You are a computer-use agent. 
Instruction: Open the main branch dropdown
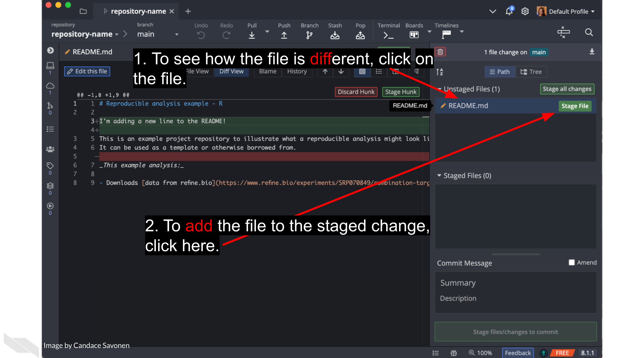point(158,34)
